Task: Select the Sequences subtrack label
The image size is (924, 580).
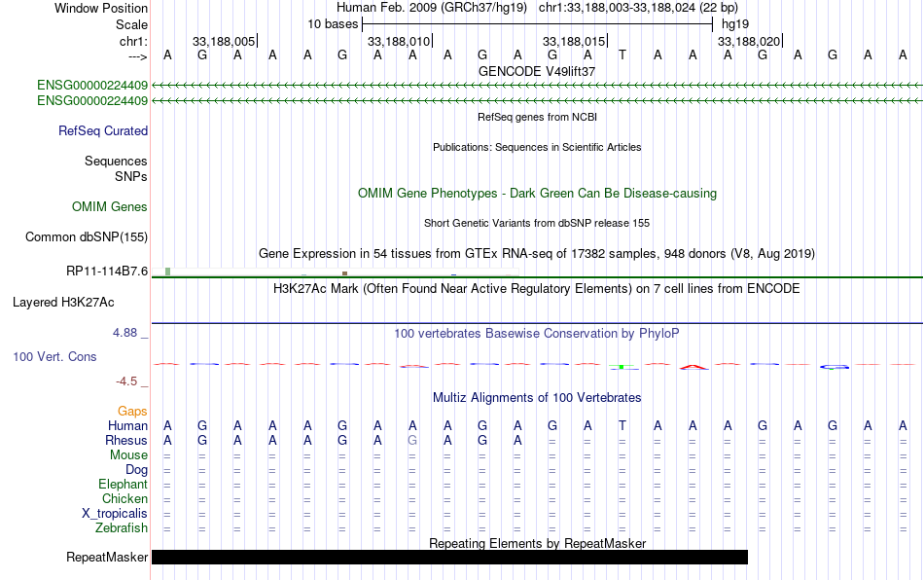Action: (116, 161)
